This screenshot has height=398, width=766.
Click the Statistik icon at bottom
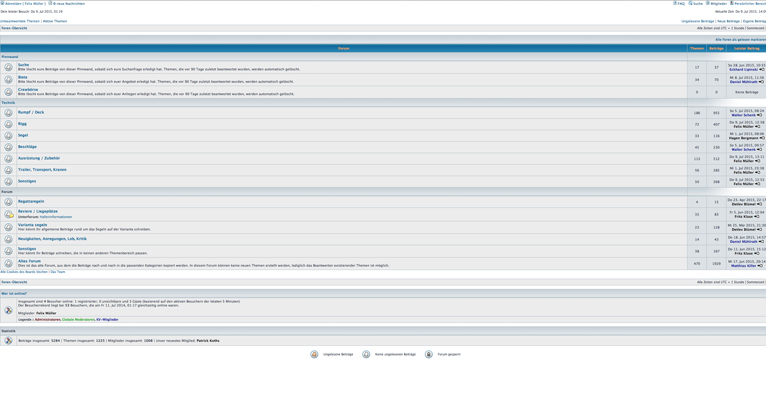[x=8, y=341]
